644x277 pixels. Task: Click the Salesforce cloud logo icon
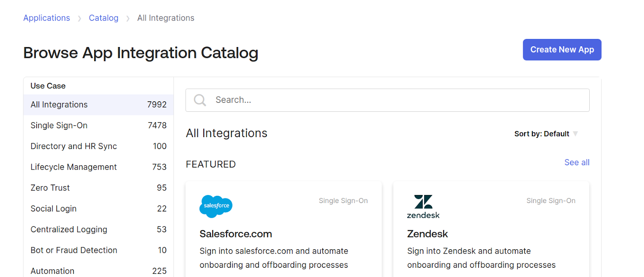click(x=216, y=206)
